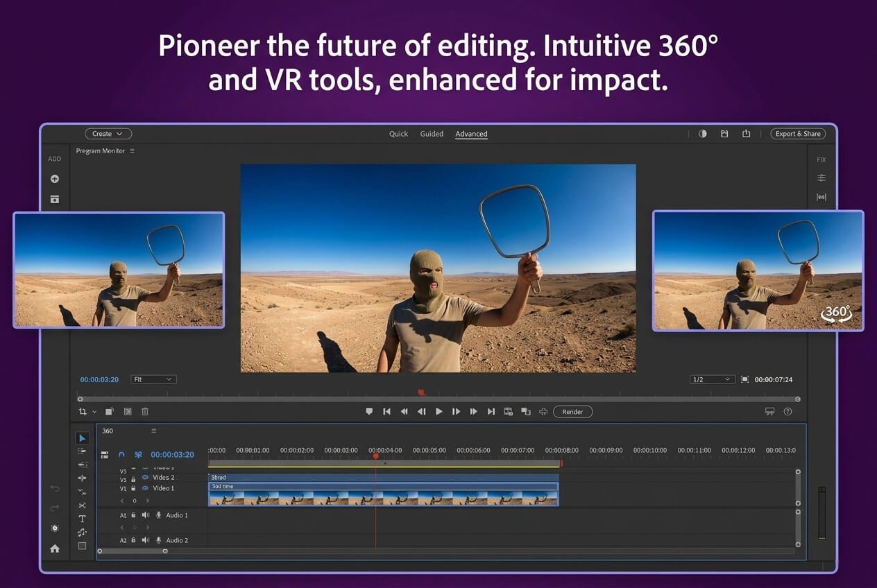Open the 1/2 playback resolution dropdown
This screenshot has height=588, width=877.
coord(712,379)
